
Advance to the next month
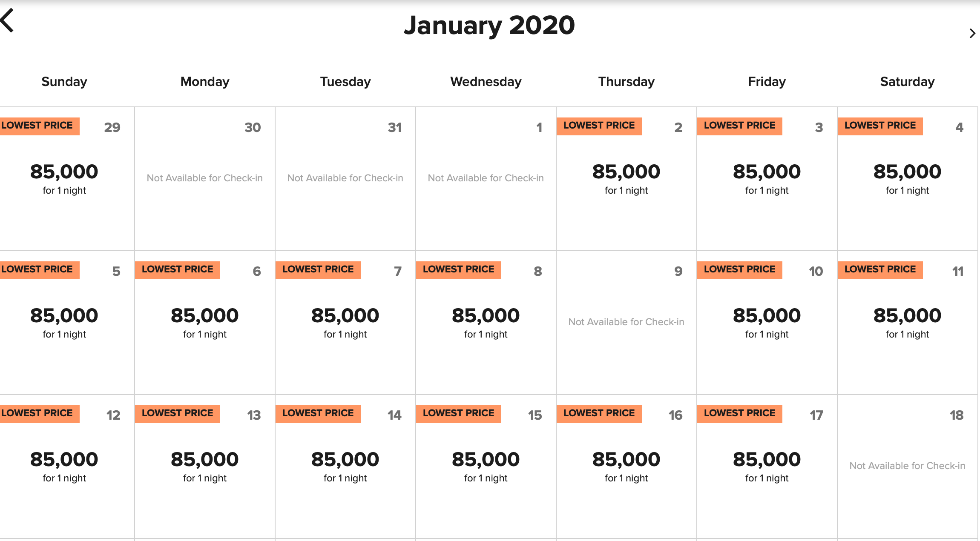coord(972,33)
